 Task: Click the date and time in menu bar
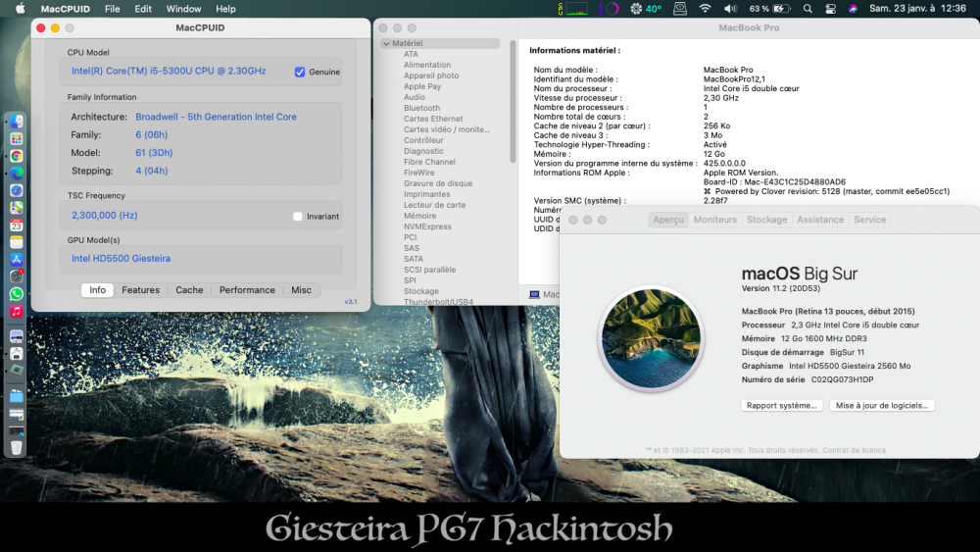[x=917, y=9]
